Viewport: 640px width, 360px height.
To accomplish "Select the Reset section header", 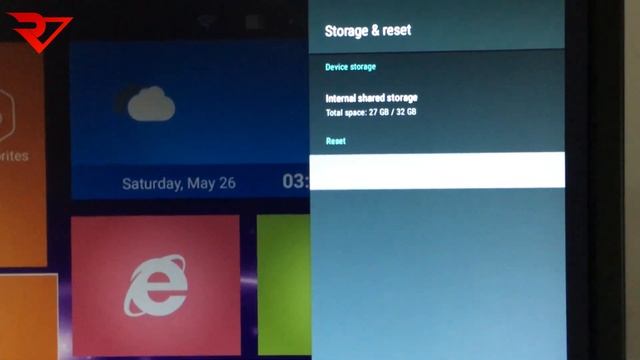I will [336, 141].
